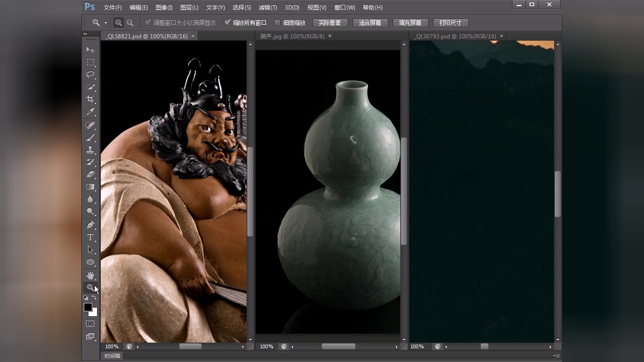Activate the _QLS8821.psd document tab
The width and height of the screenshot is (644, 362).
click(146, 36)
